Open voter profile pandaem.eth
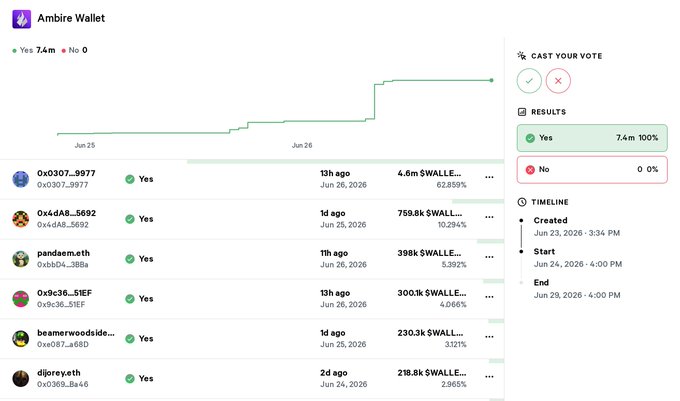This screenshot has height=401, width=680. [63, 253]
